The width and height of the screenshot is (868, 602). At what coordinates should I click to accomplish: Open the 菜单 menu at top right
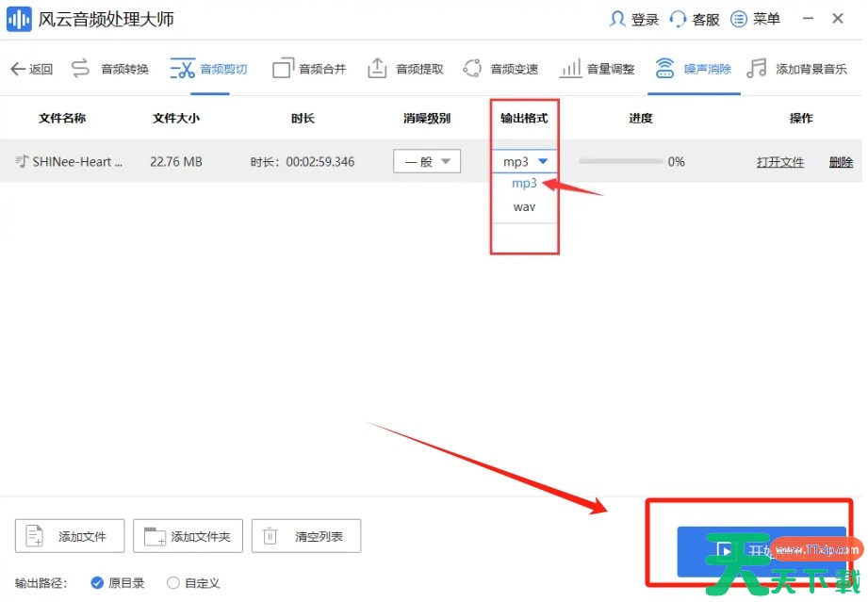pyautogui.click(x=756, y=19)
